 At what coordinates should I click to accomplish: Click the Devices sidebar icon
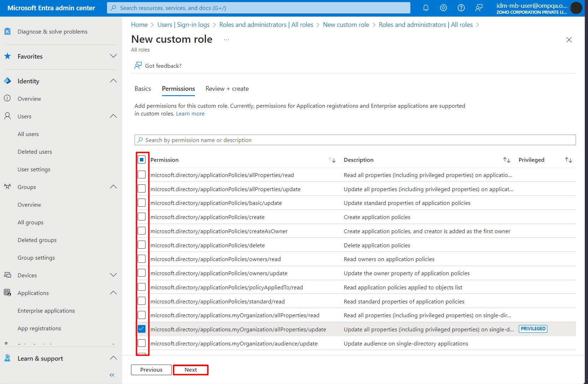pyautogui.click(x=7, y=275)
